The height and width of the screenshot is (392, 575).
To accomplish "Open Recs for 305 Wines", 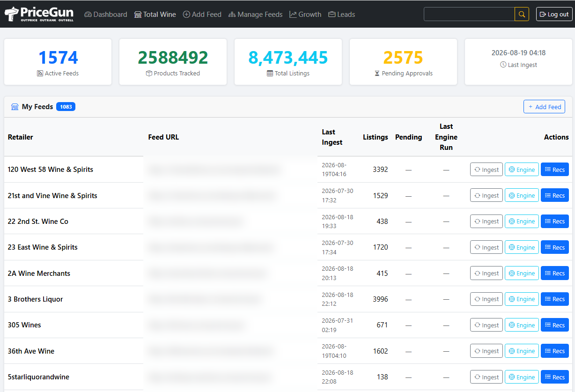I will [555, 325].
